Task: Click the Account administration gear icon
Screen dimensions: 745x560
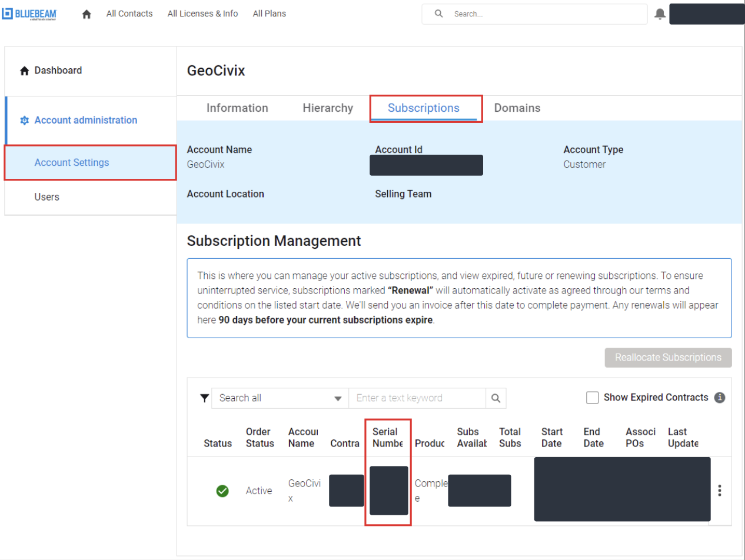Action: 24,120
